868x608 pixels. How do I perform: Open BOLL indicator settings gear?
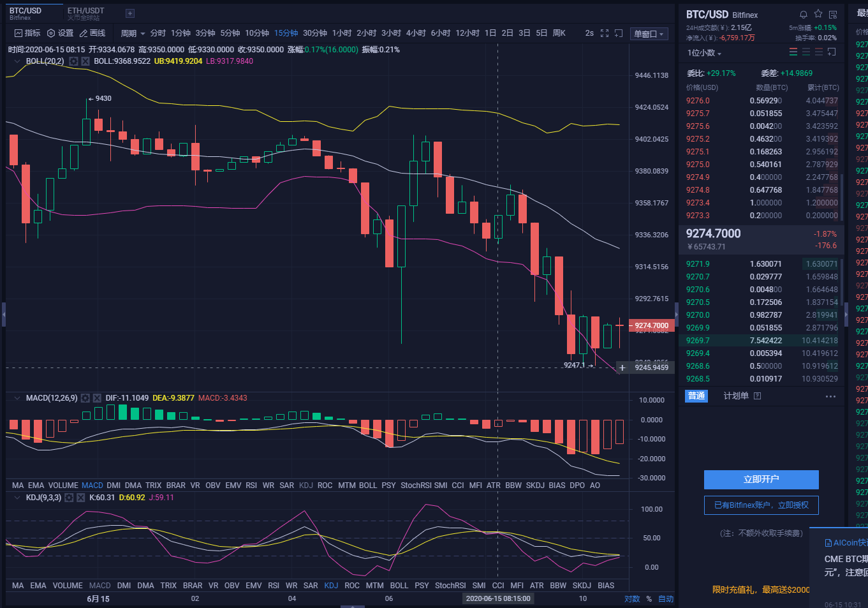click(x=74, y=61)
